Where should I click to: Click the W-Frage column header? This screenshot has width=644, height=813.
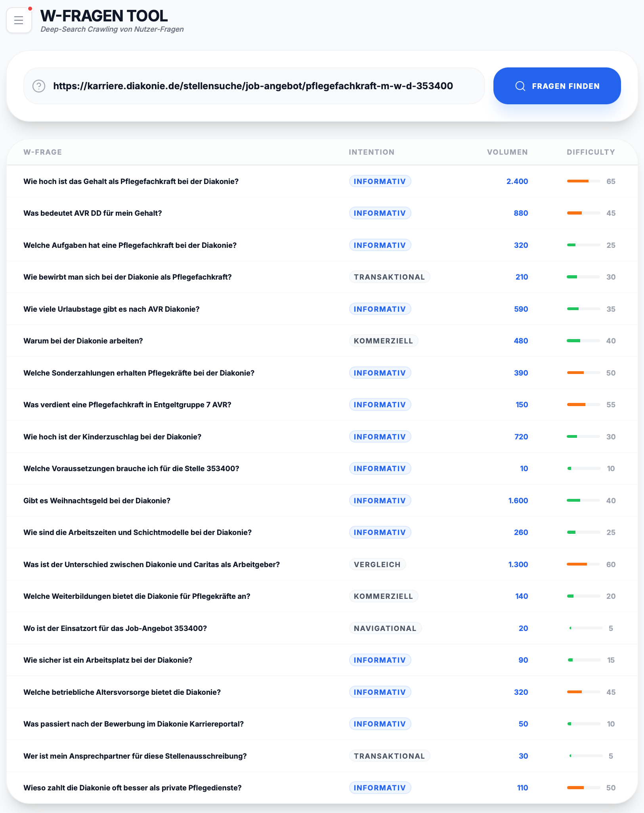click(42, 152)
